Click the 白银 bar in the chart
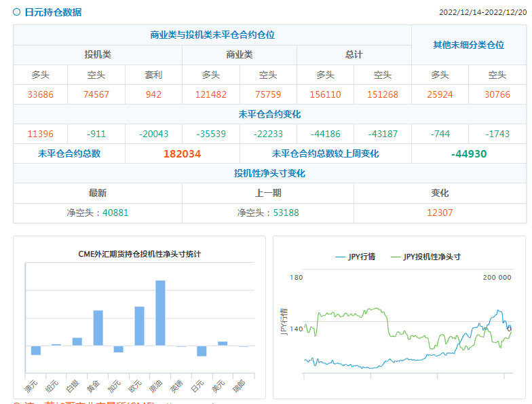The width and height of the screenshot is (532, 404). tap(77, 342)
